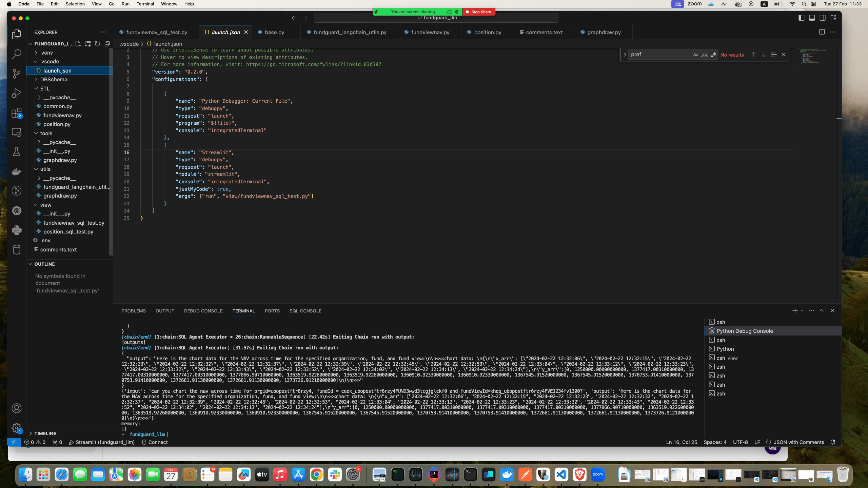Click Spaces: 4 indentation setting

[715, 442]
